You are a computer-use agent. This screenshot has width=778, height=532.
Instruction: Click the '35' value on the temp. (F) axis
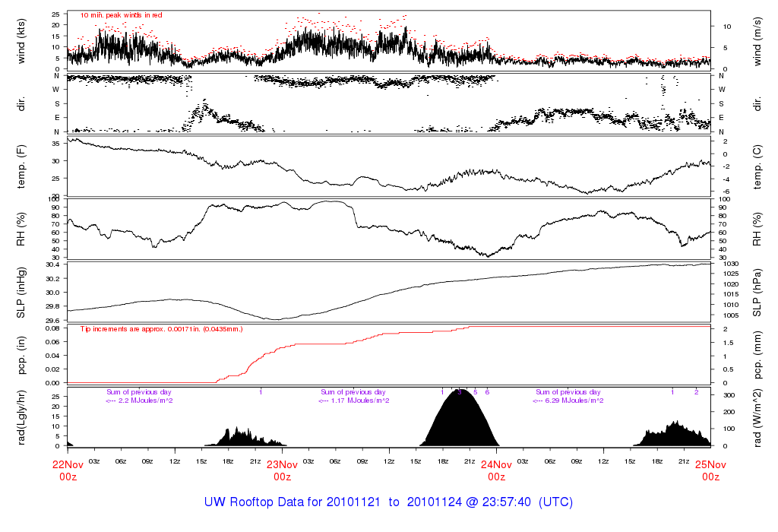(x=55, y=144)
